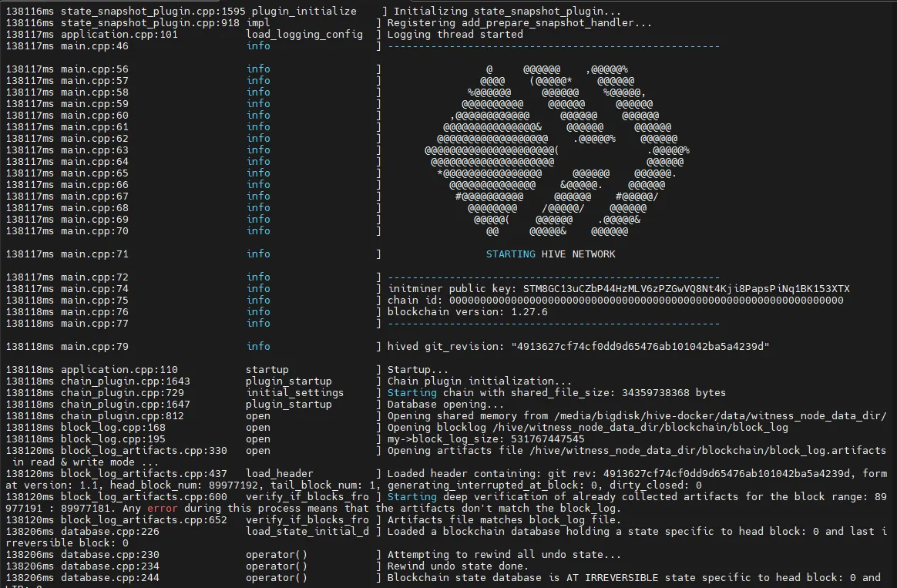
Task: Click the 'info' label on main.cpp:74 row
Action: point(258,289)
